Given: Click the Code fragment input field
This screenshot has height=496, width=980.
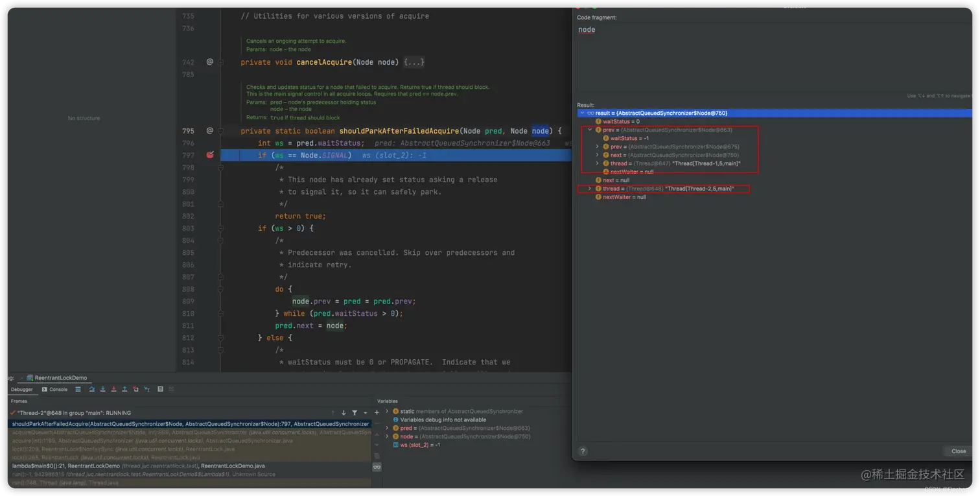Looking at the screenshot, I should pyautogui.click(x=775, y=57).
